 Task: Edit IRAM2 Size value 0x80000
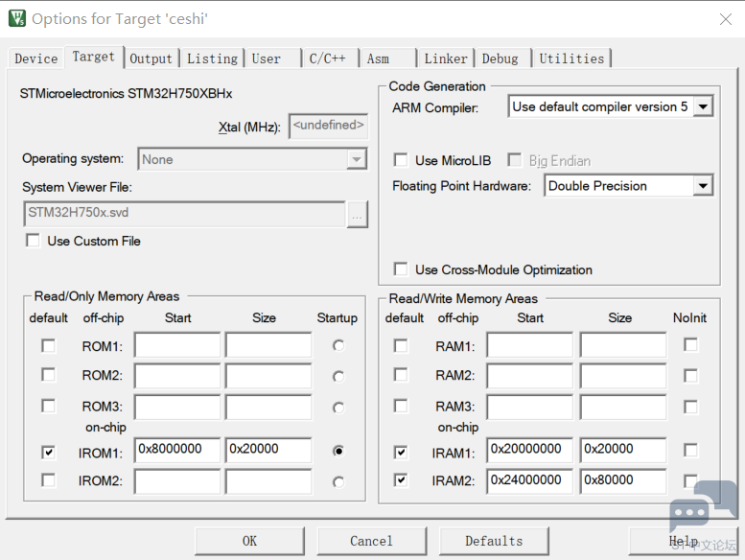click(x=623, y=481)
